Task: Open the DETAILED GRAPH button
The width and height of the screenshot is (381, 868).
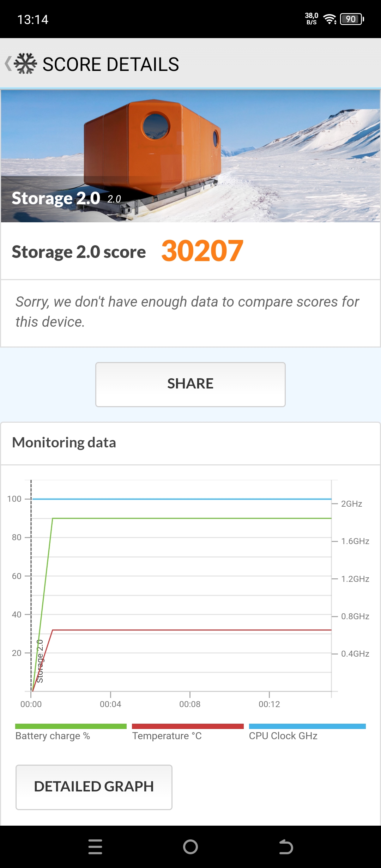Action: (x=94, y=787)
